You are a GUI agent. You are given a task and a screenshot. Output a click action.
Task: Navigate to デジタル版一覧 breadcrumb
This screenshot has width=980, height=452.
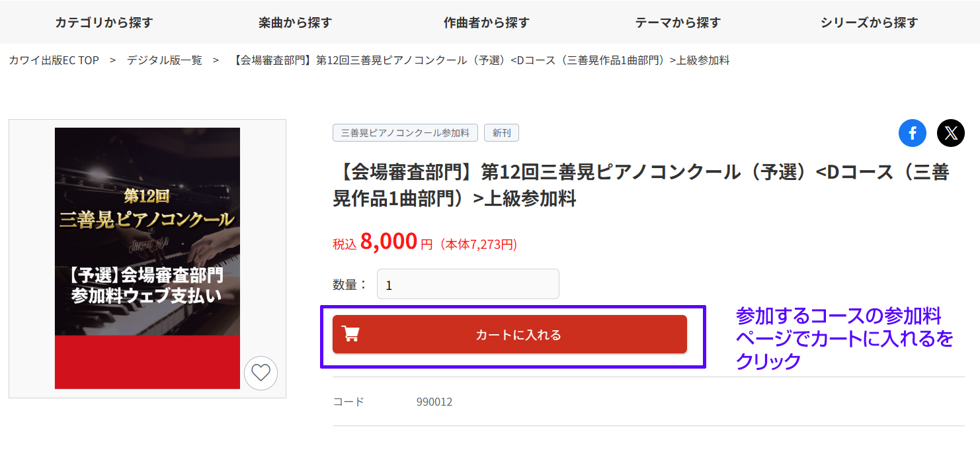(164, 60)
